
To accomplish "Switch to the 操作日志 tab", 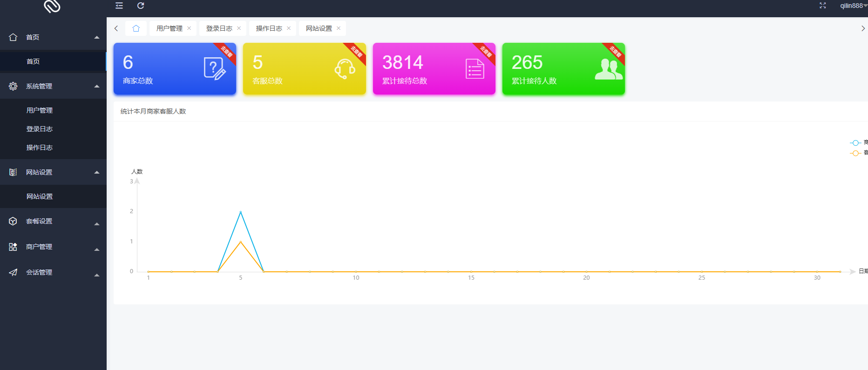I will pyautogui.click(x=269, y=28).
